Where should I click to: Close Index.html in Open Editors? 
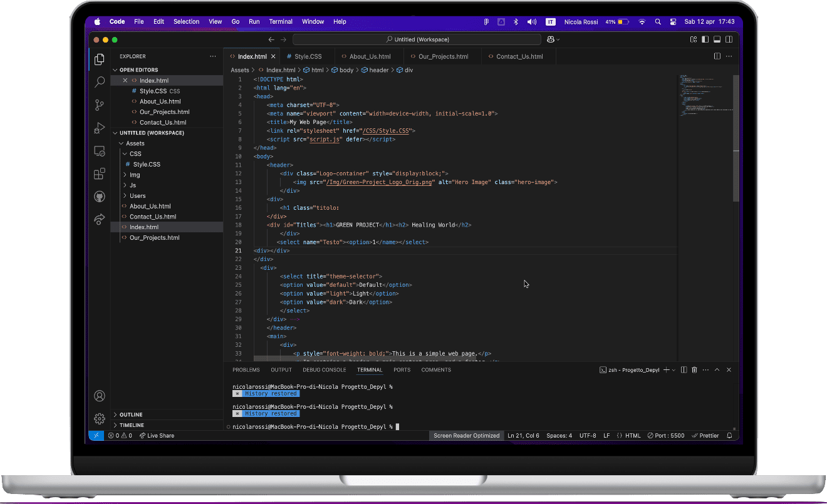(125, 81)
